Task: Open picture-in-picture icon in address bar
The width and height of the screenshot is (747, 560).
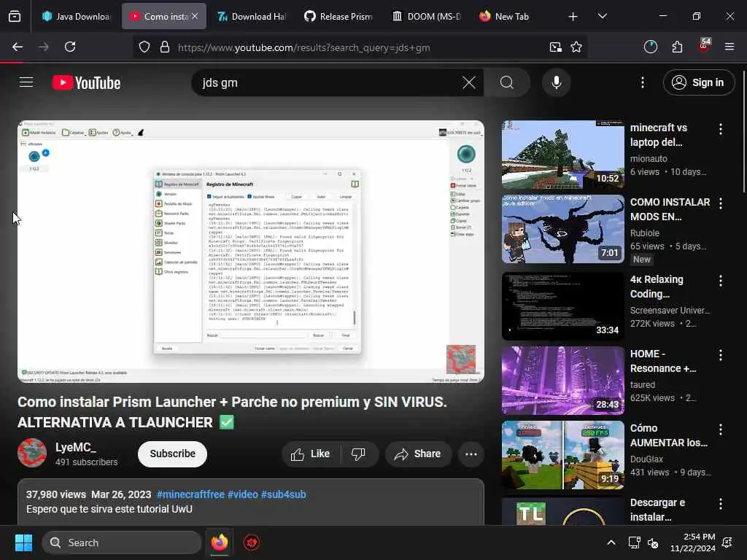Action: [x=555, y=47]
